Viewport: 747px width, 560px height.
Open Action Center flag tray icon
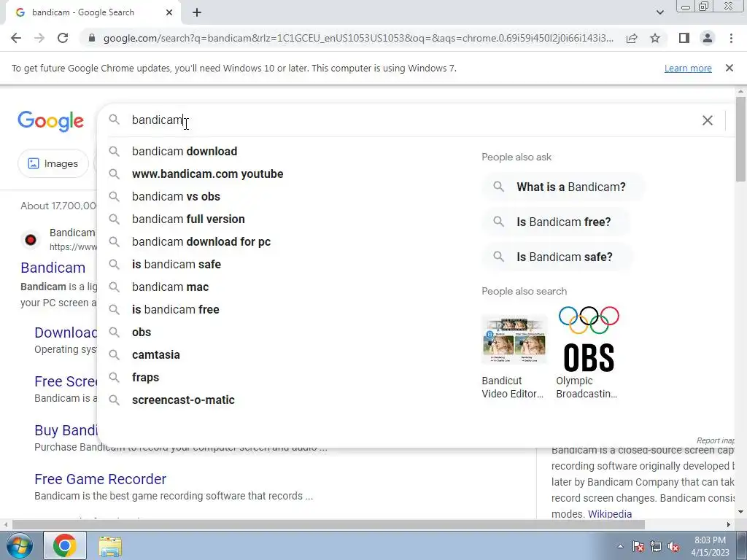click(638, 546)
